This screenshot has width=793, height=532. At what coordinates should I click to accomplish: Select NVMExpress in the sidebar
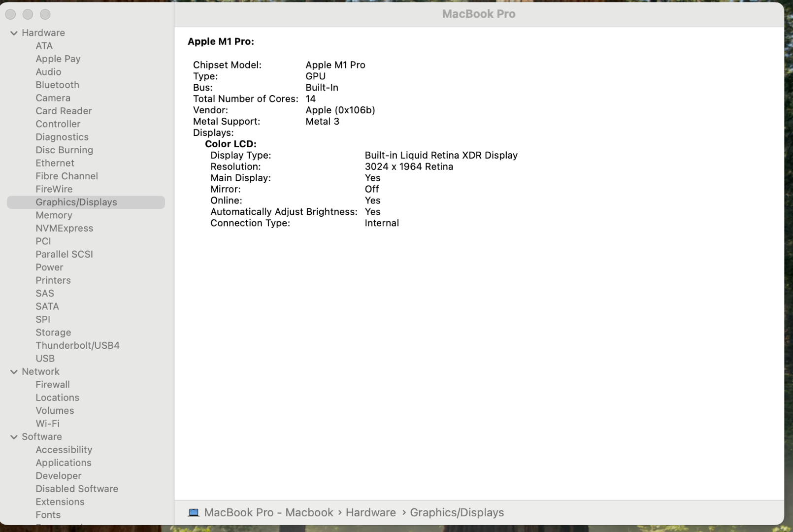(x=64, y=228)
